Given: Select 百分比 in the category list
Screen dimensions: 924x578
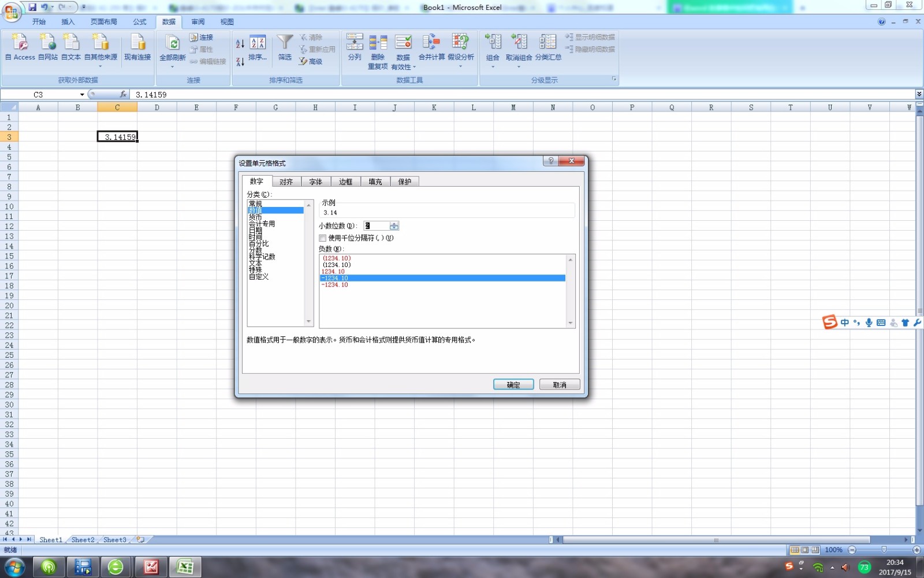Looking at the screenshot, I should pyautogui.click(x=259, y=244).
